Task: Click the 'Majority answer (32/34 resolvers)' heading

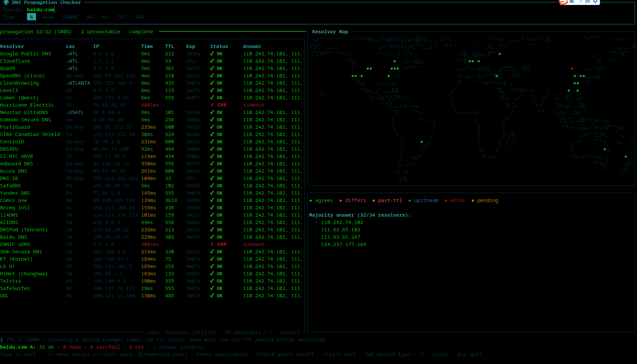Action: click(360, 215)
